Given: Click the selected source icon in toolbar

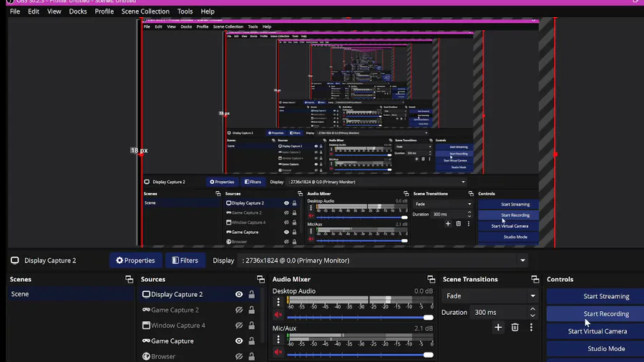Looking at the screenshot, I should pyautogui.click(x=15, y=260).
